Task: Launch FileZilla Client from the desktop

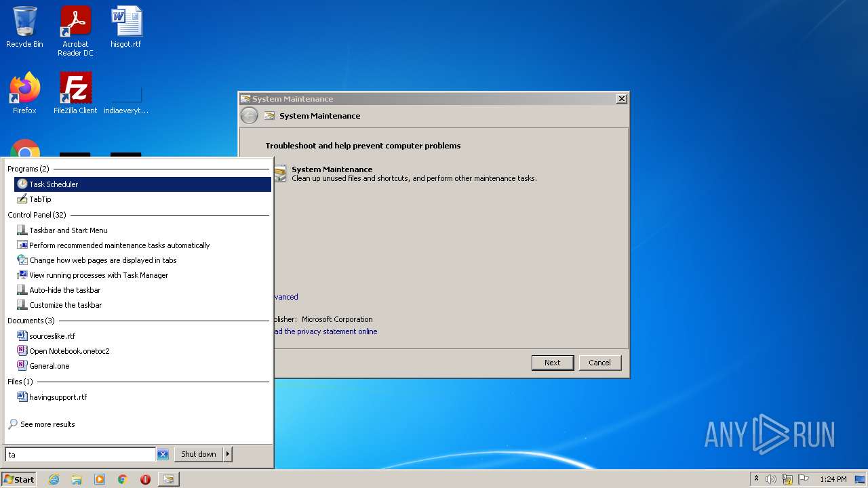Action: pyautogui.click(x=75, y=94)
